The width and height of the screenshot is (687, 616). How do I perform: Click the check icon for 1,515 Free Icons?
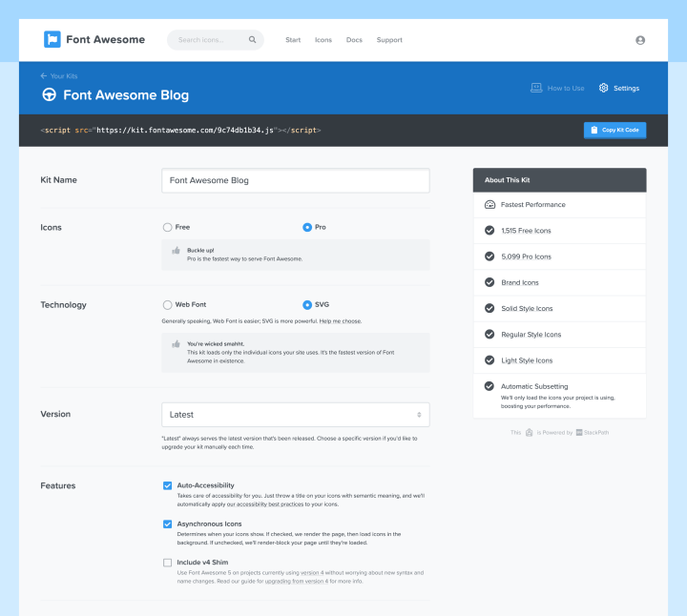tap(489, 231)
